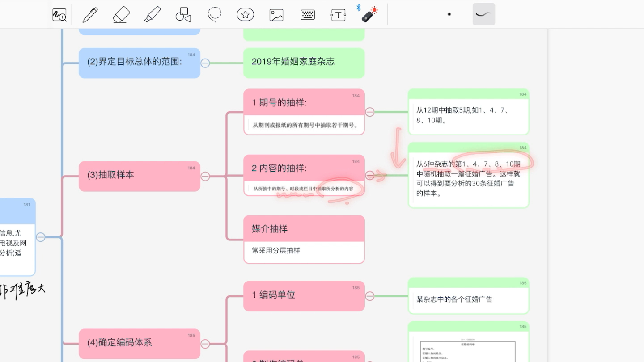
Task: Select the Highlighter tool
Action: point(153,15)
